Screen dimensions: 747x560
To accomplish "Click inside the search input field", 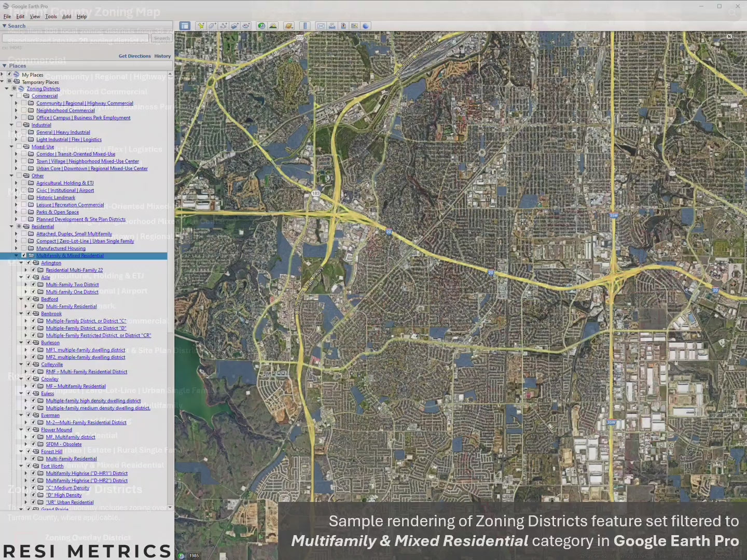I will 75,38.
